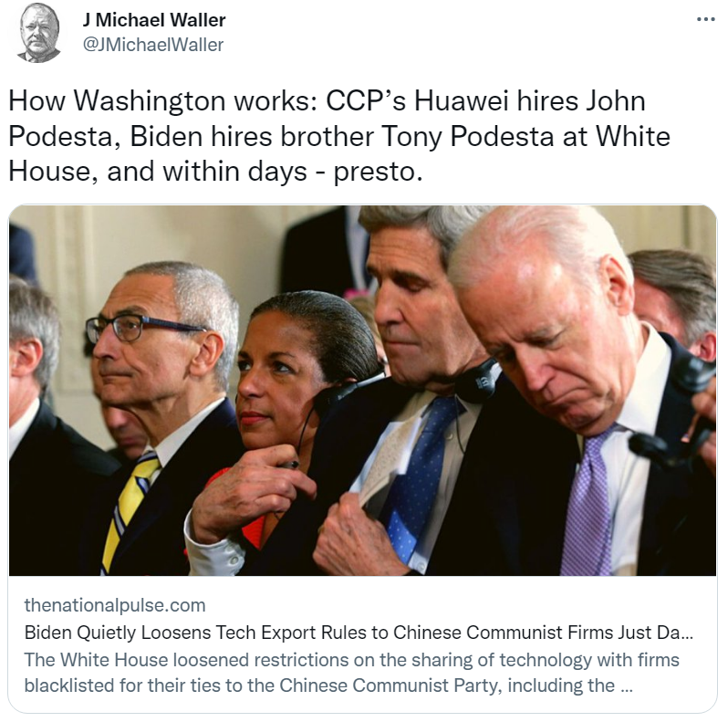Click the purple tie in the photo
728x722 pixels.
pos(588,502)
